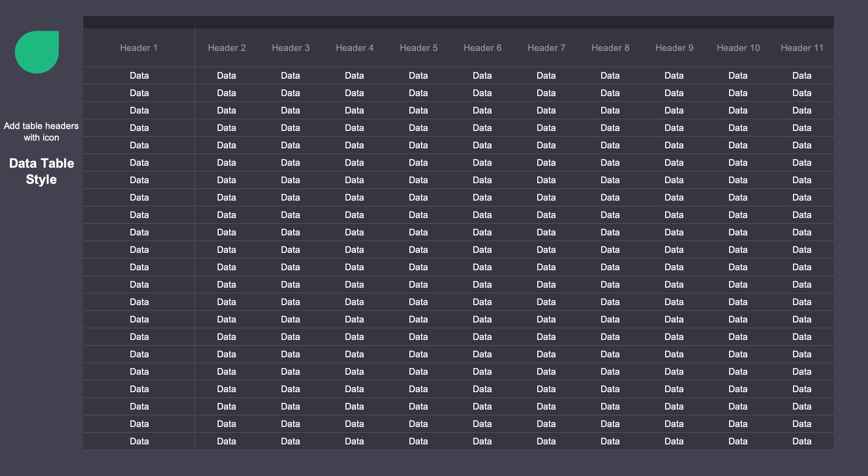Click the Header 5 column header

(x=418, y=48)
